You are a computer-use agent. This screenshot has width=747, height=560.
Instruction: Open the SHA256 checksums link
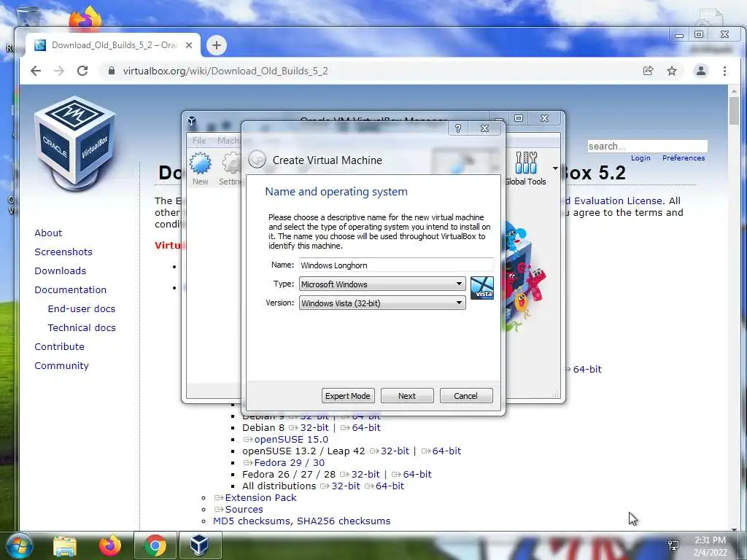coord(344,521)
